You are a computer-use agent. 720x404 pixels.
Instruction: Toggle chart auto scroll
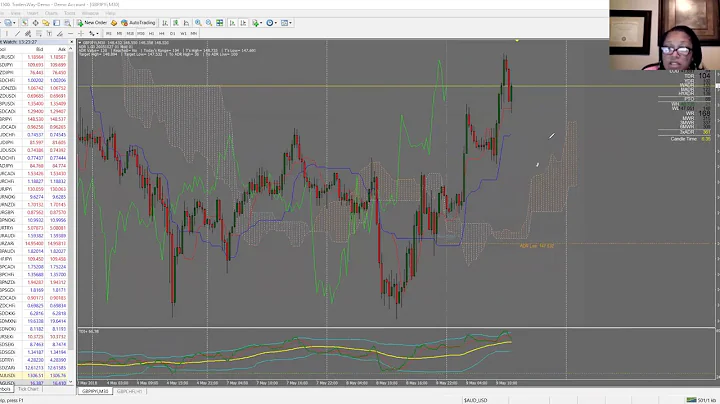coord(232,22)
